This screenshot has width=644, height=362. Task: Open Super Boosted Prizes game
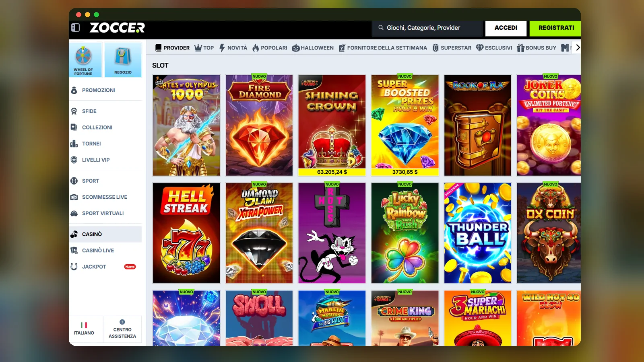click(x=405, y=125)
